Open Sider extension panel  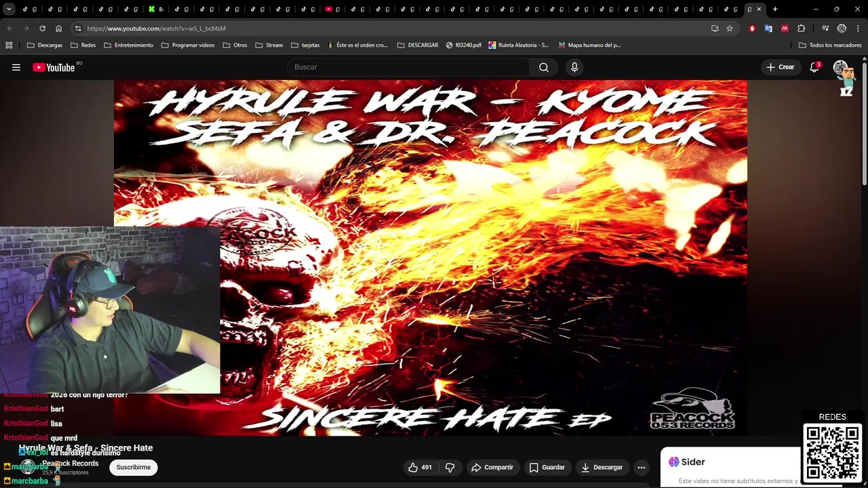pos(687,462)
